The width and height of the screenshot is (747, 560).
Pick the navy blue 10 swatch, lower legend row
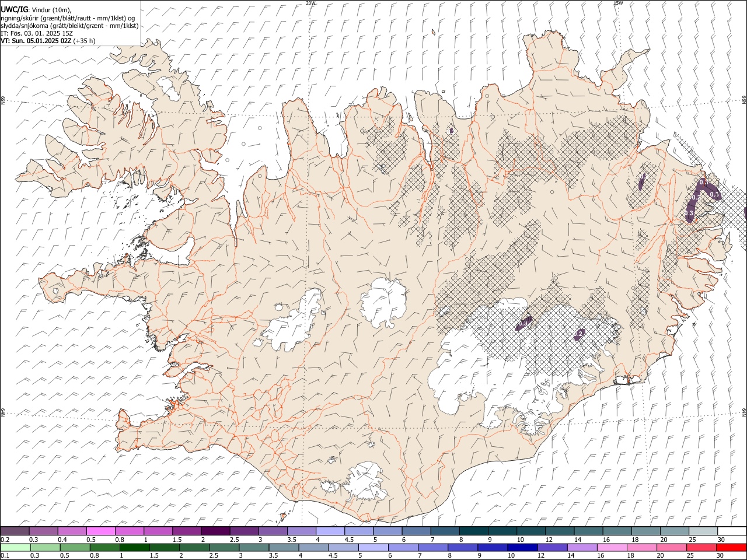[x=522, y=547]
